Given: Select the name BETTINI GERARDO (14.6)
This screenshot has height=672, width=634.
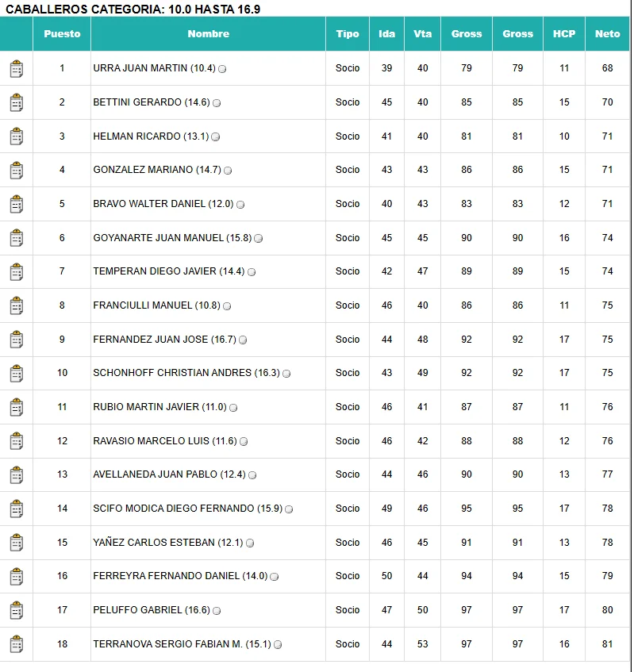Looking at the screenshot, I should pyautogui.click(x=152, y=102).
